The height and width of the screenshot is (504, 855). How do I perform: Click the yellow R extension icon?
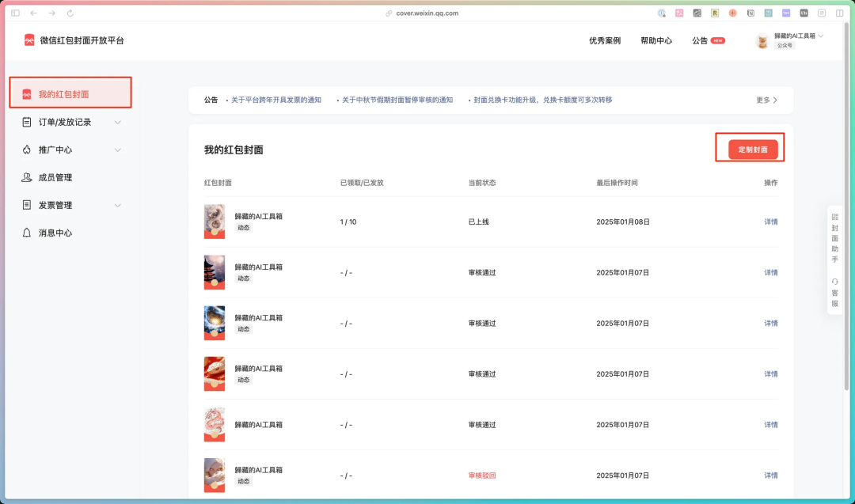715,13
